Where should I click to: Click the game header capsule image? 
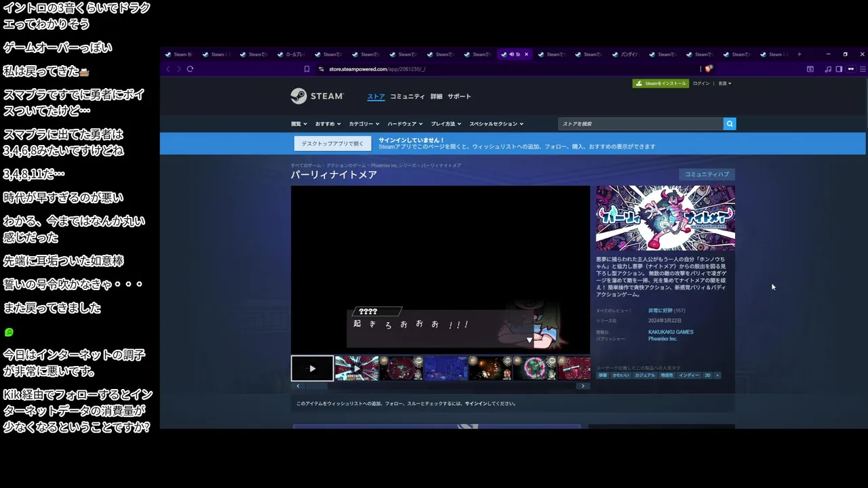coord(665,218)
